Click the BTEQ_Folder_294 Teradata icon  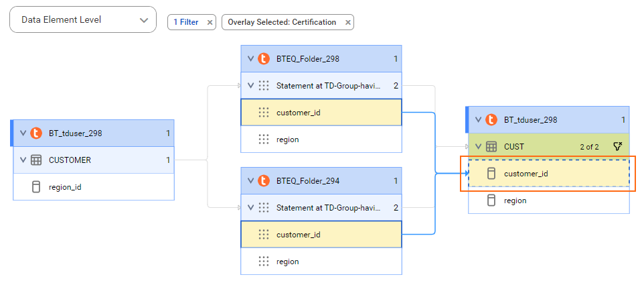point(264,180)
